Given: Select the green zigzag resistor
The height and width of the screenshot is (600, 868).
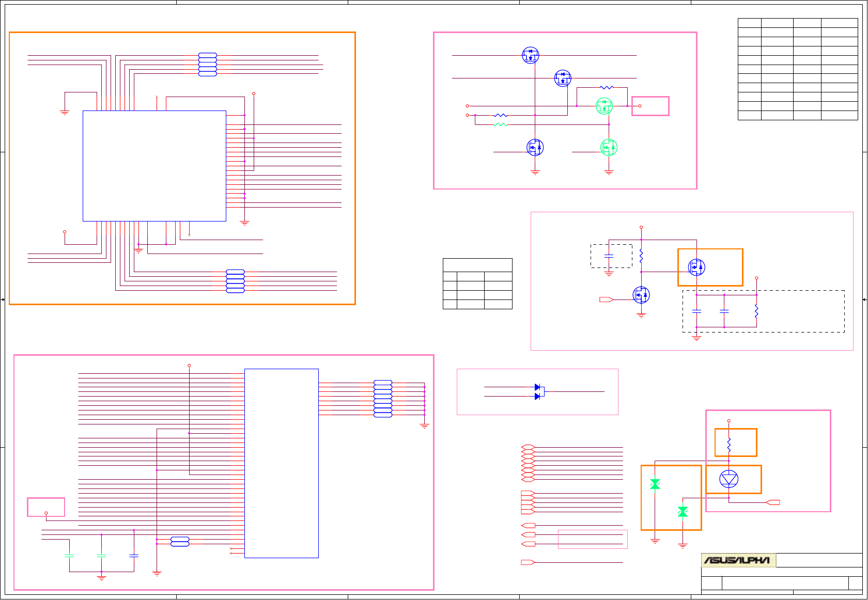Looking at the screenshot, I should tap(501, 124).
